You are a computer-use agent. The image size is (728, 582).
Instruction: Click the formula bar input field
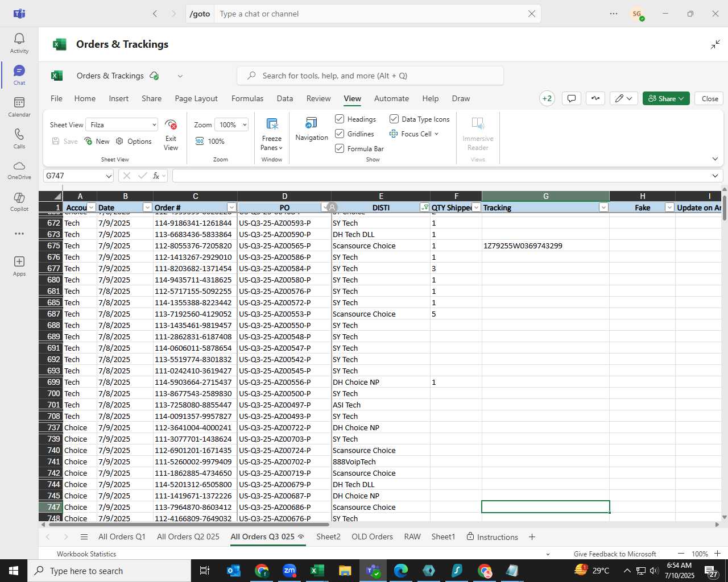pyautogui.click(x=440, y=176)
